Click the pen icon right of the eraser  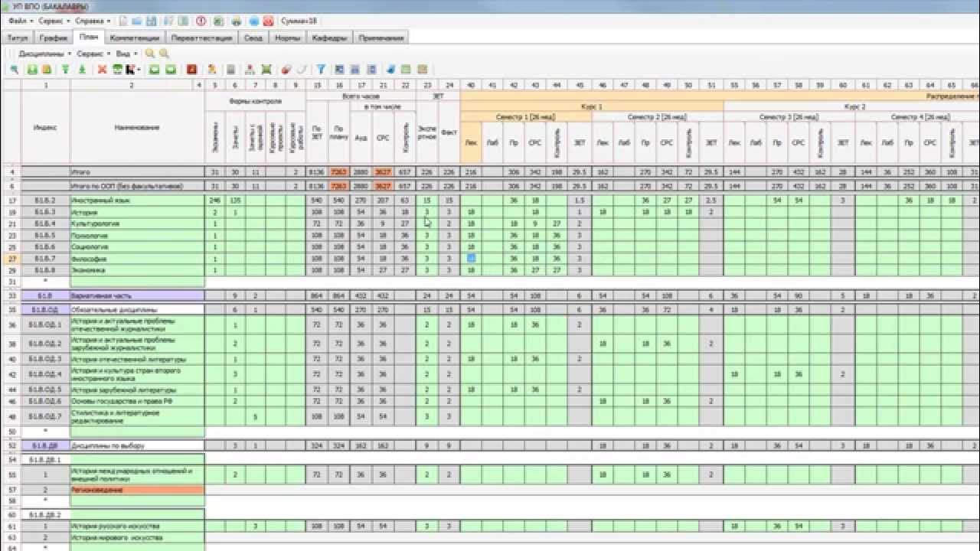tap(302, 69)
